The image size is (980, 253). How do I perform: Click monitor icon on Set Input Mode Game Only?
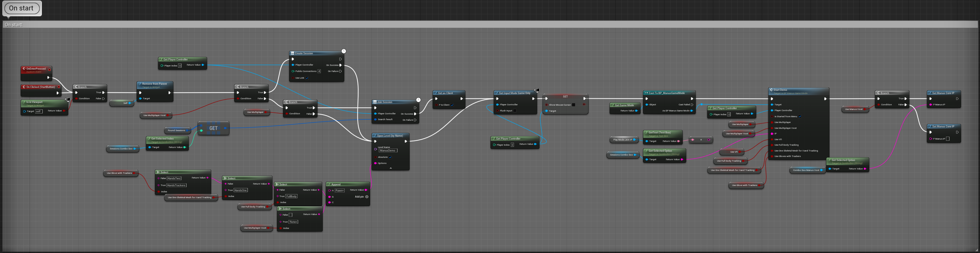537,91
